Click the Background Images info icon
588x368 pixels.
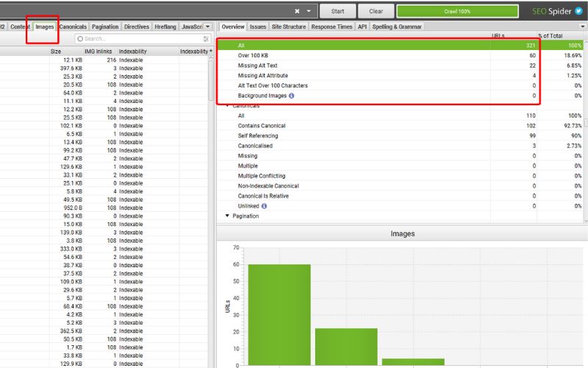point(291,96)
